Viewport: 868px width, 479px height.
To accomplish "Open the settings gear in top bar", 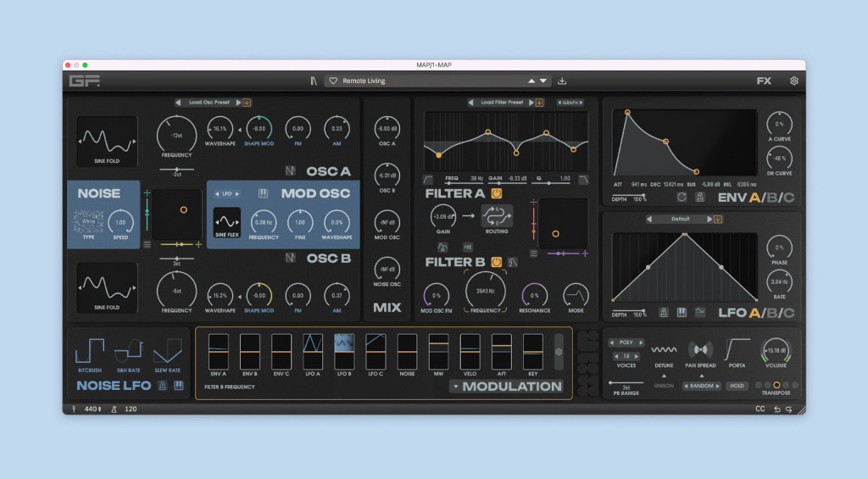I will click(x=793, y=81).
